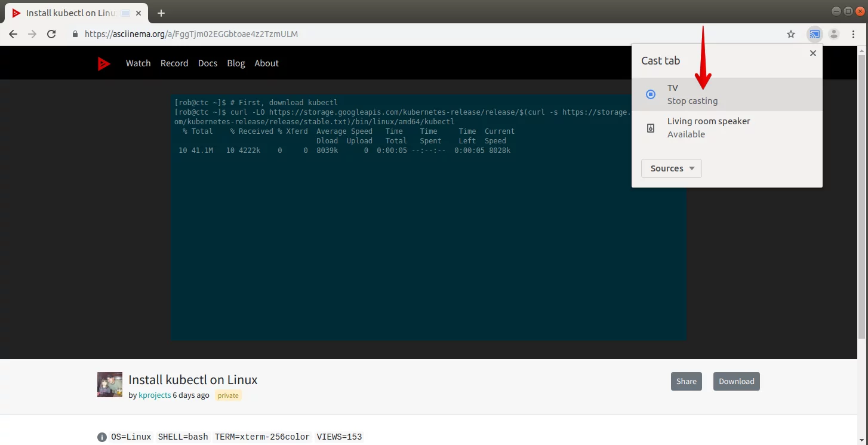Viewport: 868px width, 445px height.
Task: Click the "Cast tab" heading text
Action: pyautogui.click(x=660, y=60)
